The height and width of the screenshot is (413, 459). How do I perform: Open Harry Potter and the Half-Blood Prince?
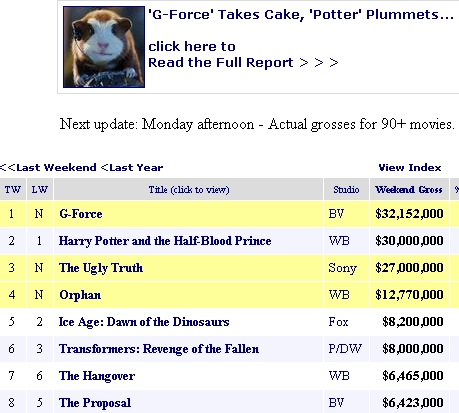165,241
